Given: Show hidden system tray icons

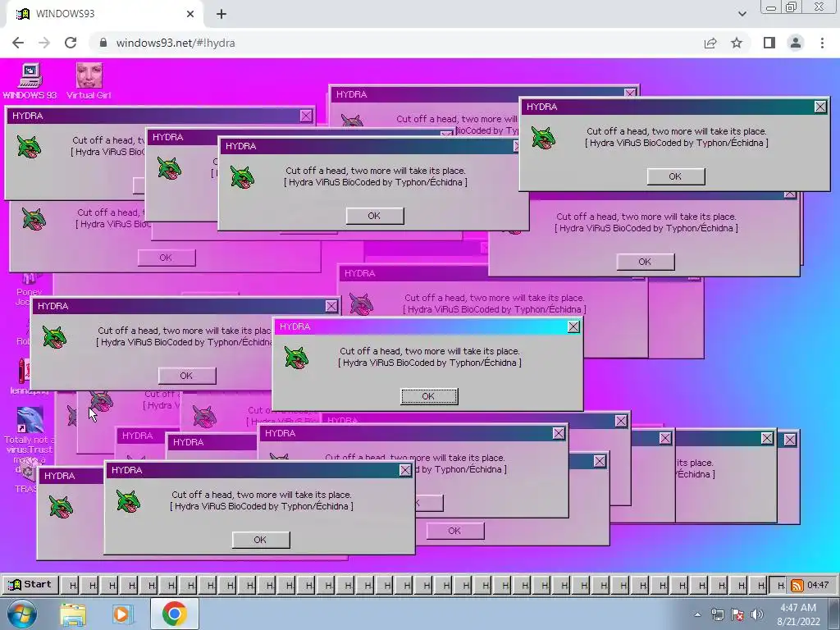Looking at the screenshot, I should coord(697,614).
